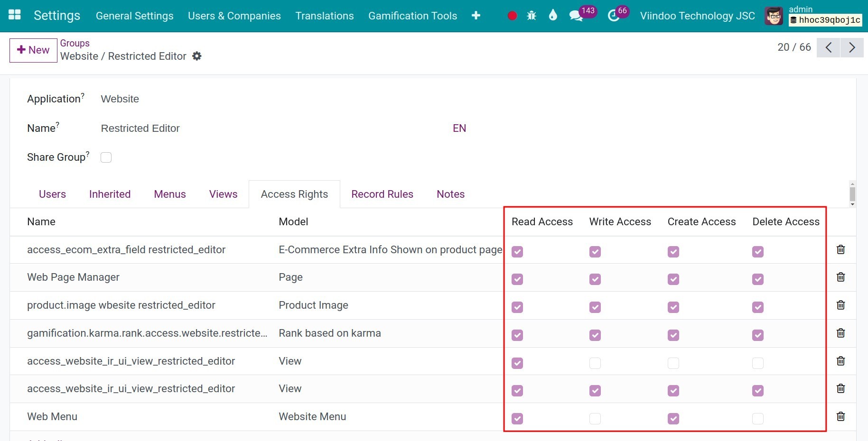Switch to the Views tab
868x441 pixels.
point(223,194)
